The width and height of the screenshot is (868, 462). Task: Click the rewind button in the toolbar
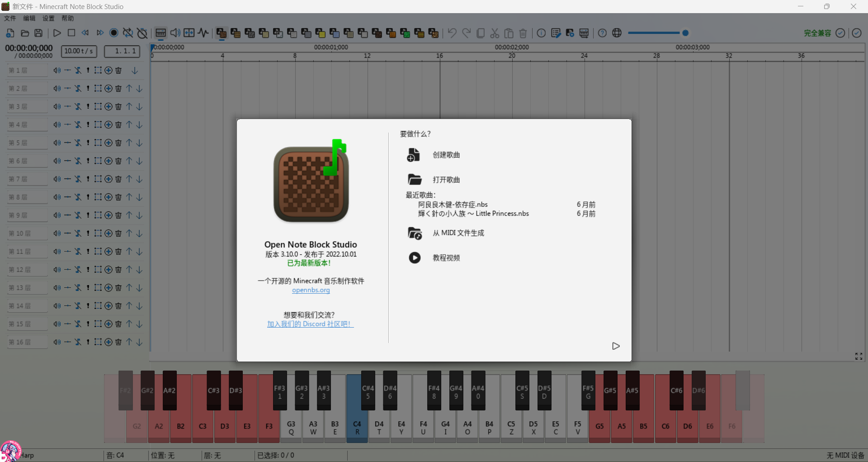coord(85,33)
